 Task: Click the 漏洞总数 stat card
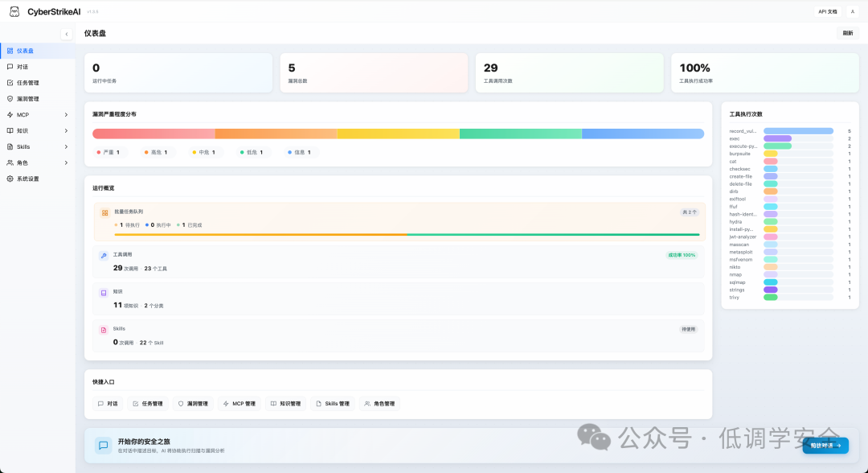coord(374,72)
